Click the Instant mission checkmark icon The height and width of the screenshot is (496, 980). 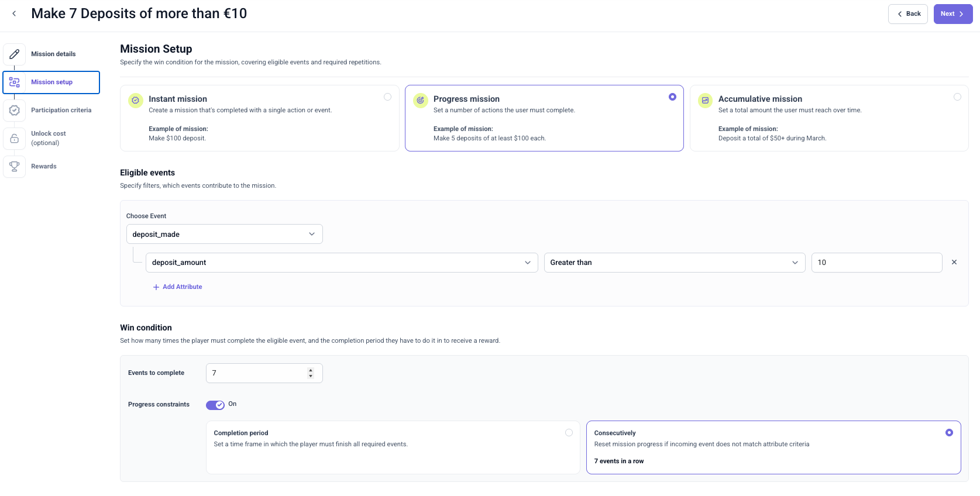click(135, 101)
